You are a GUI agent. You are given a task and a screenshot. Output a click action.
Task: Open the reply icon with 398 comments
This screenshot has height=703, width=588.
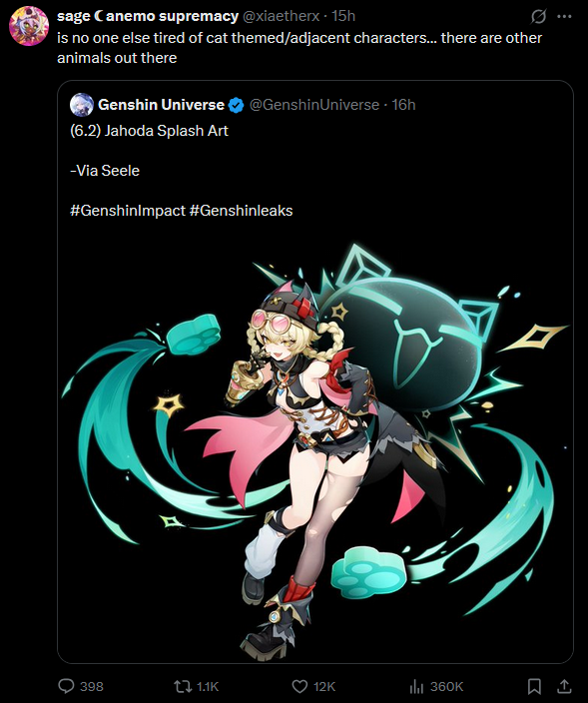pos(67,686)
